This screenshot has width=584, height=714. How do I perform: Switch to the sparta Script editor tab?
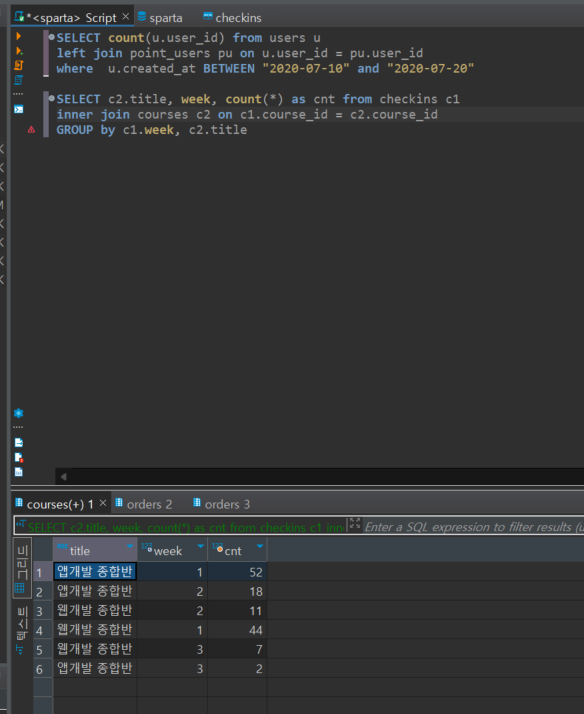click(73, 17)
